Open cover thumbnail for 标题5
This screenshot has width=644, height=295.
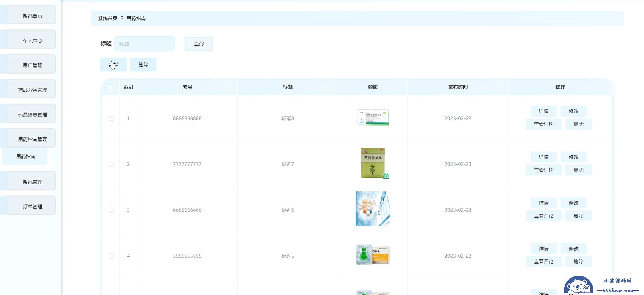pyautogui.click(x=373, y=255)
